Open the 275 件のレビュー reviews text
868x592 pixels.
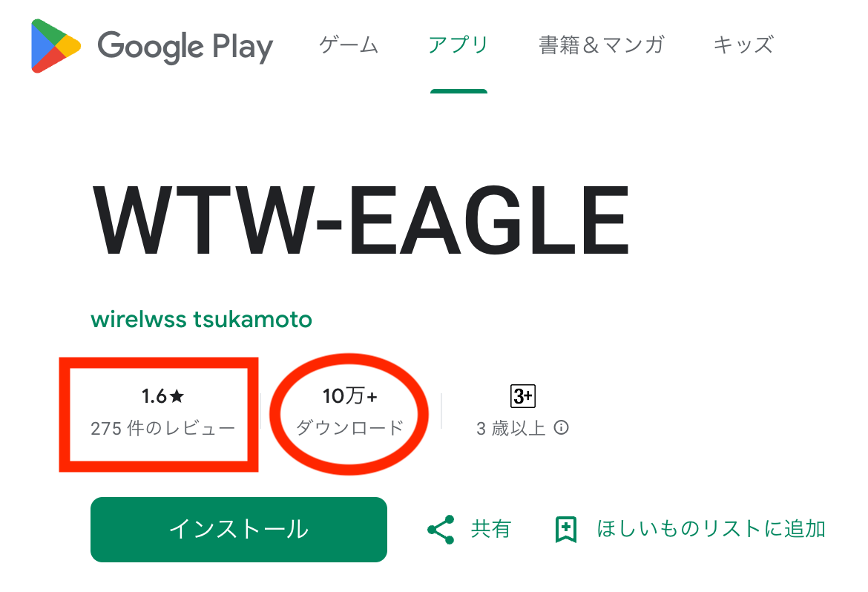pyautogui.click(x=162, y=428)
